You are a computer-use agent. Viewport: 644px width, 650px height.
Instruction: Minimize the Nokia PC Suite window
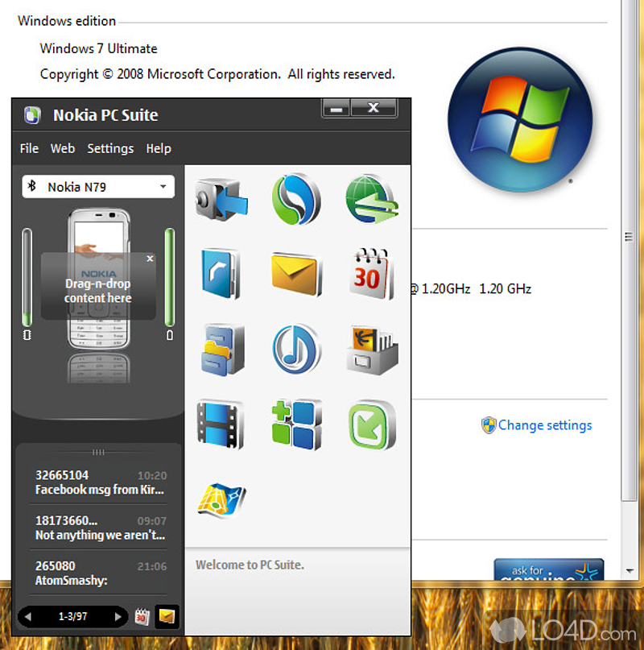click(x=336, y=109)
